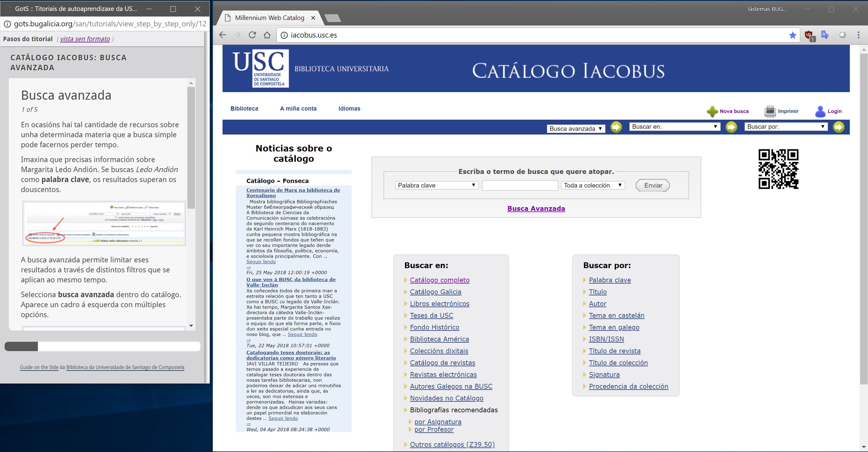
Task: Open the Guide on the Side link
Action: point(39,367)
